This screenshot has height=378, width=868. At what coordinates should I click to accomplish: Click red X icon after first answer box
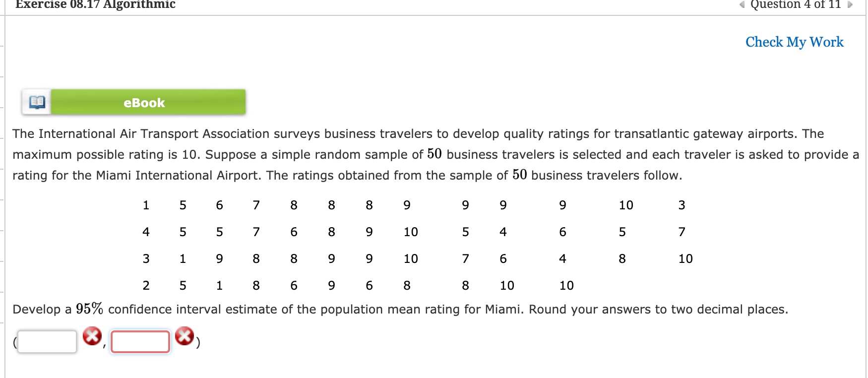[92, 336]
